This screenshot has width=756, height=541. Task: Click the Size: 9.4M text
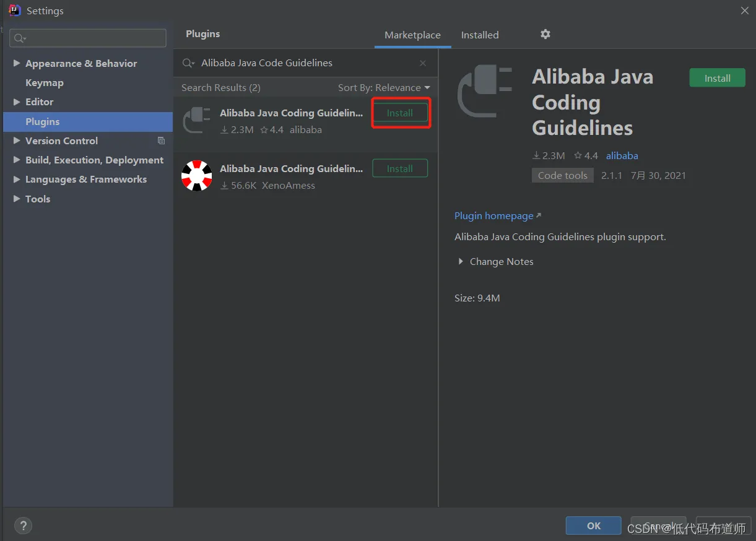(x=477, y=298)
